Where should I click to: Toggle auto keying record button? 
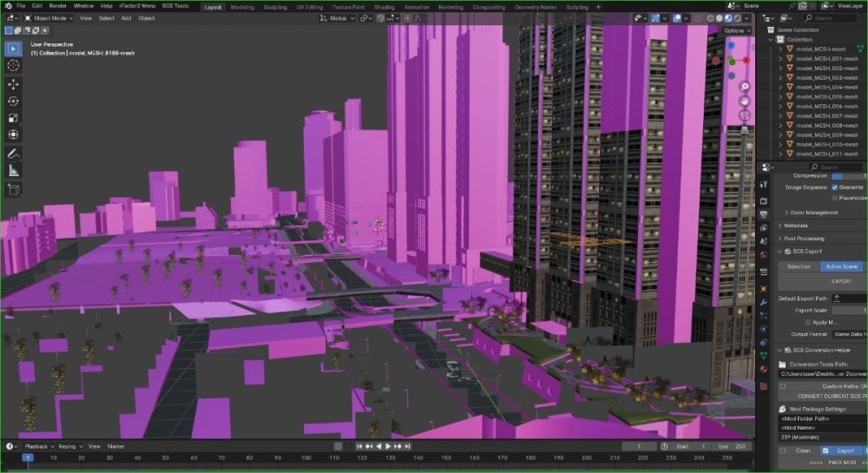point(338,446)
